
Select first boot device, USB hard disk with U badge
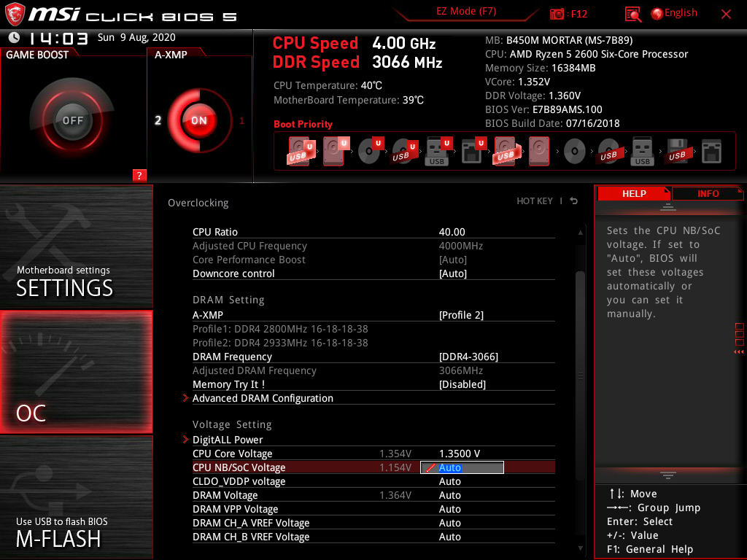(301, 151)
